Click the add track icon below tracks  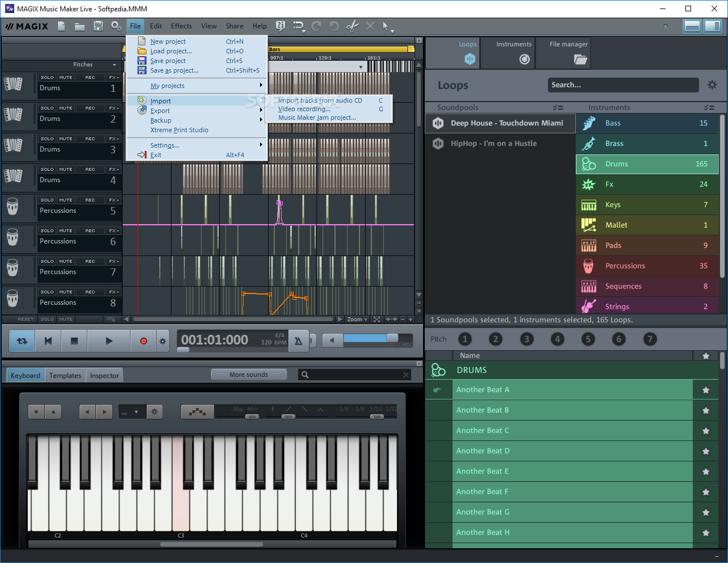(x=111, y=320)
